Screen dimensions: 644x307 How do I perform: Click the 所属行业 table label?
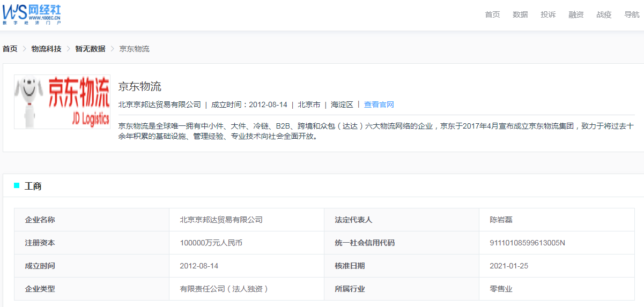pos(350,289)
